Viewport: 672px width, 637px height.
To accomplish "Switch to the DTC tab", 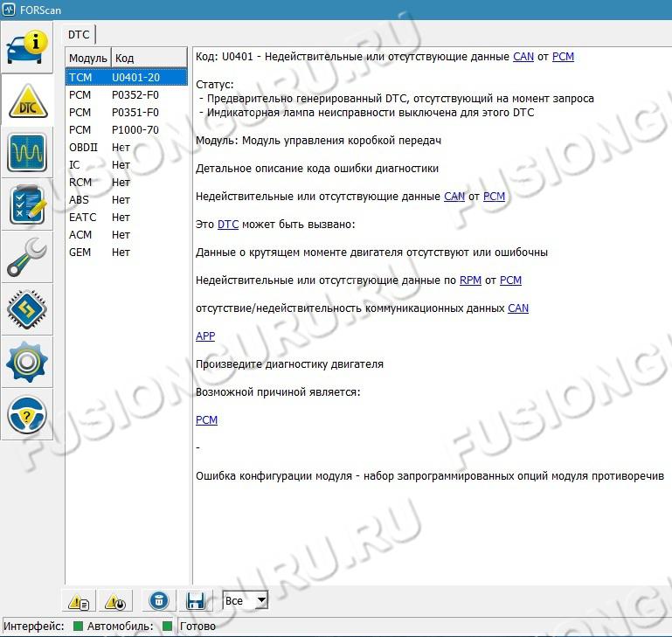I will (79, 34).
